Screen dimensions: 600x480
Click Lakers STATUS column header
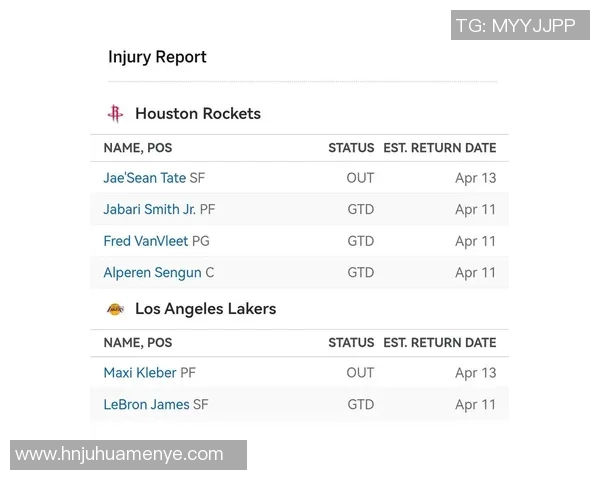point(351,343)
